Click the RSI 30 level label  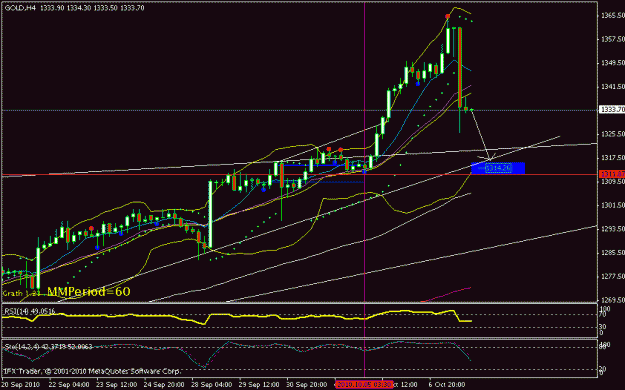[602, 327]
